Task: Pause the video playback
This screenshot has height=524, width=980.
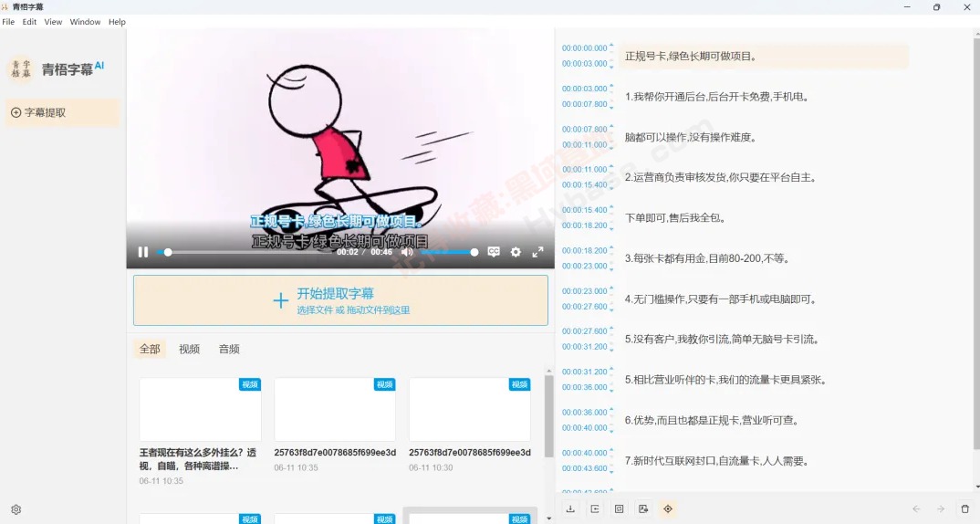Action: (143, 252)
